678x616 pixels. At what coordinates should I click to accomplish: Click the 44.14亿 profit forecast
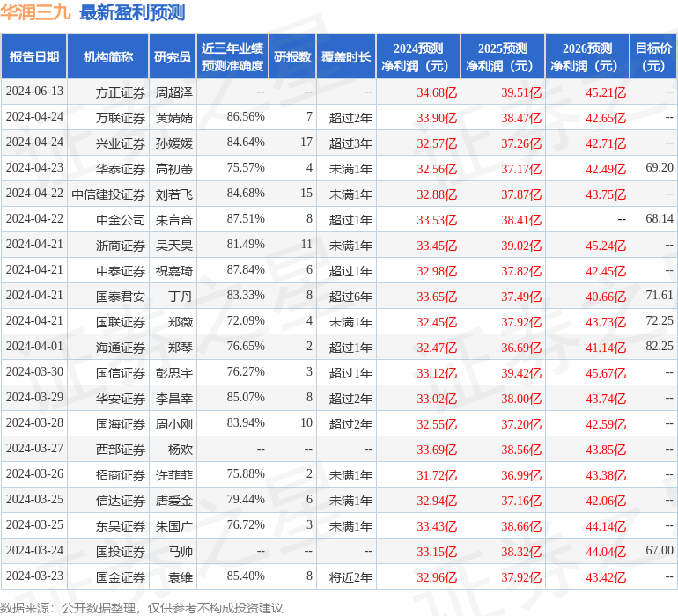coord(606,525)
